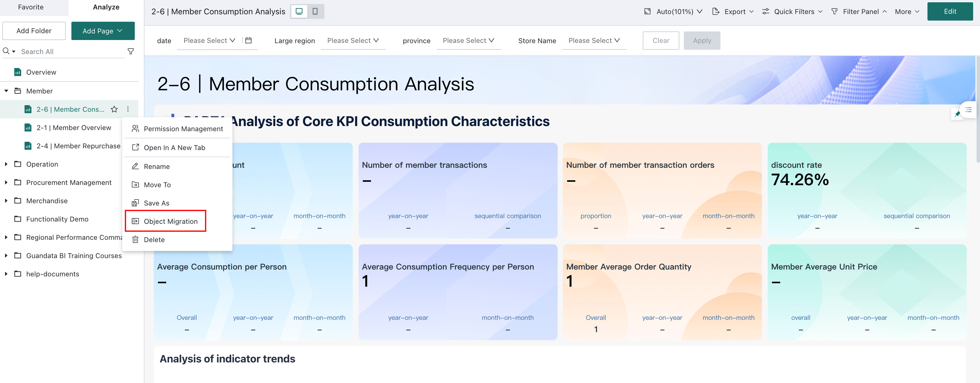Click the pin icon on dashboard
The width and height of the screenshot is (980, 383).
point(957,114)
